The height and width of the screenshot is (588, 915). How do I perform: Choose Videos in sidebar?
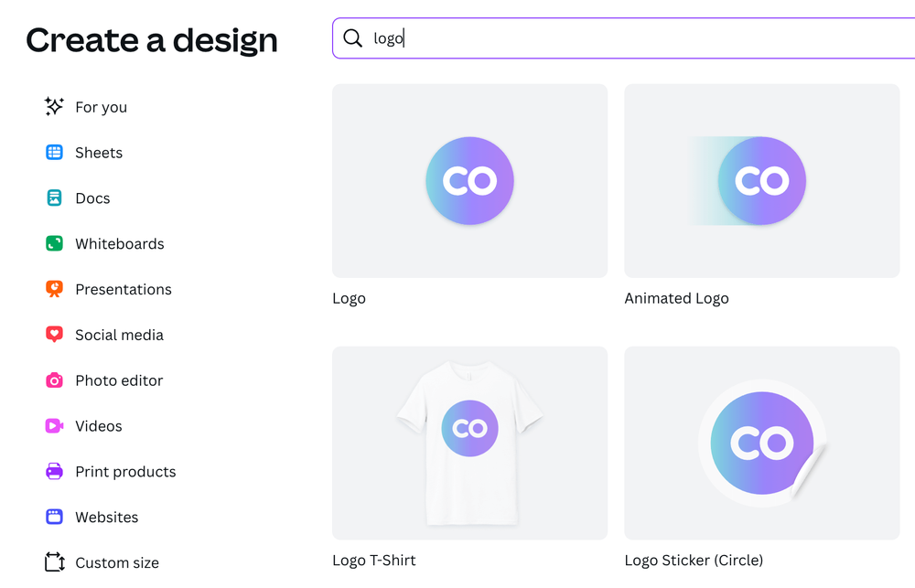tap(99, 426)
